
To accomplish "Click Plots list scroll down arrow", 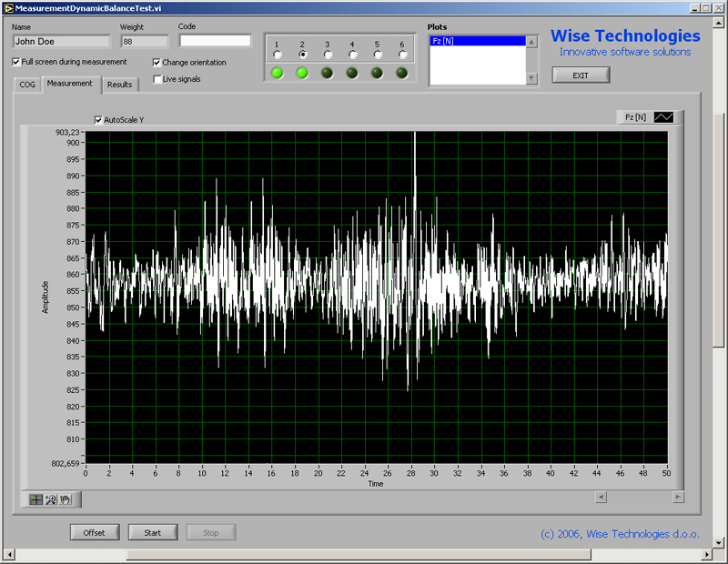I will [532, 78].
